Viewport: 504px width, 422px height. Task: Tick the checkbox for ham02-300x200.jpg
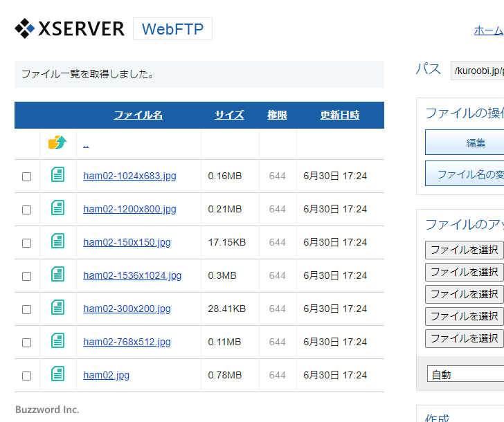[27, 309]
